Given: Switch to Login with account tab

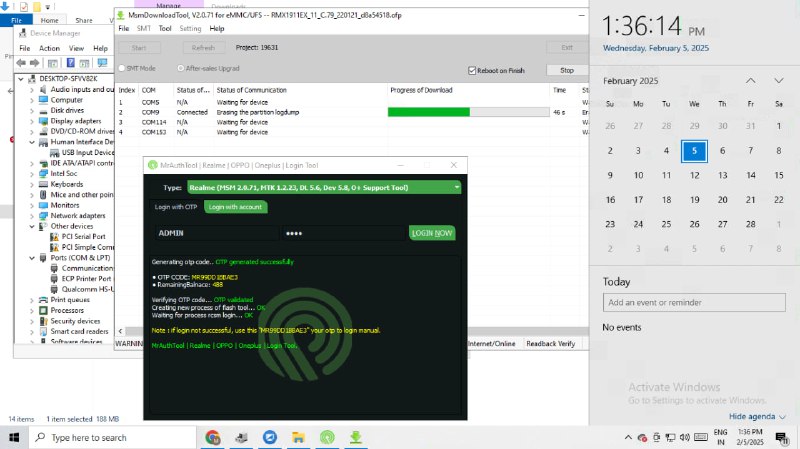Looking at the screenshot, I should click(x=235, y=207).
